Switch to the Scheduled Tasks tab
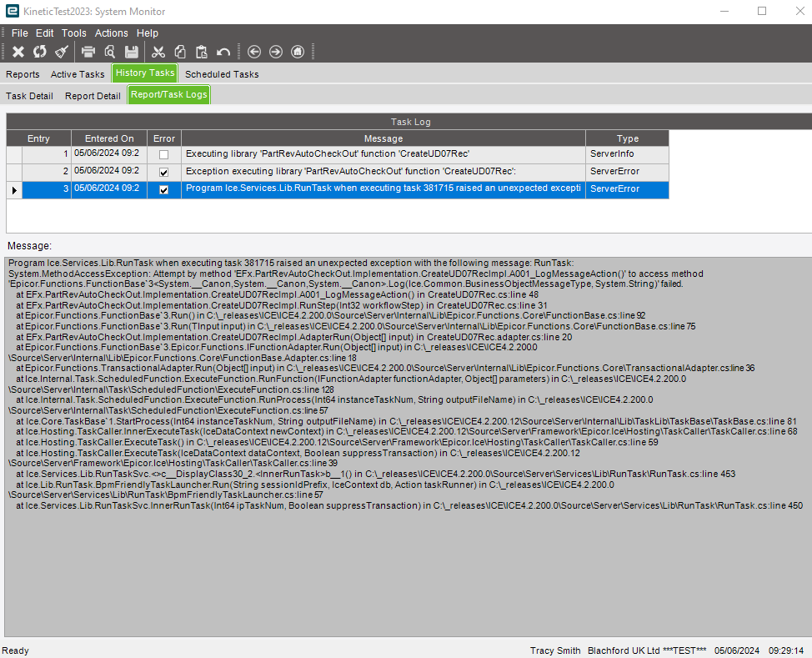This screenshot has width=812, height=658. point(221,73)
